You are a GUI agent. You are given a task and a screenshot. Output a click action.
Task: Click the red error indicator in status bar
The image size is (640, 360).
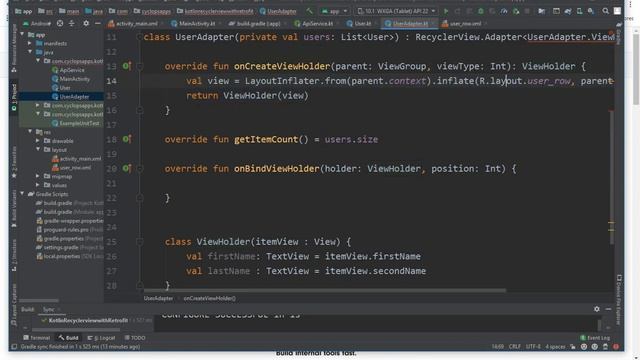coord(616,347)
